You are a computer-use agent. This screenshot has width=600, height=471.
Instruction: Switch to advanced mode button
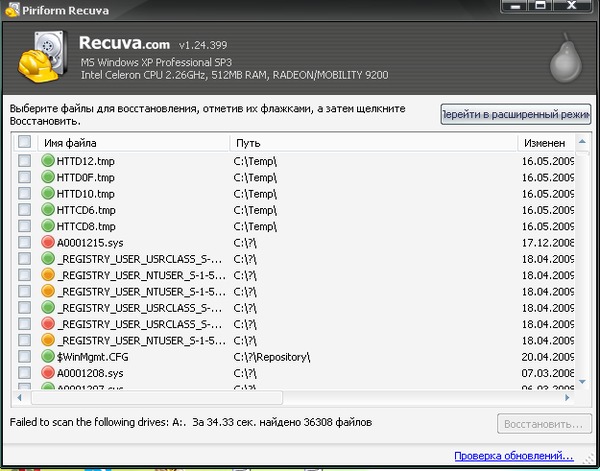(515, 114)
